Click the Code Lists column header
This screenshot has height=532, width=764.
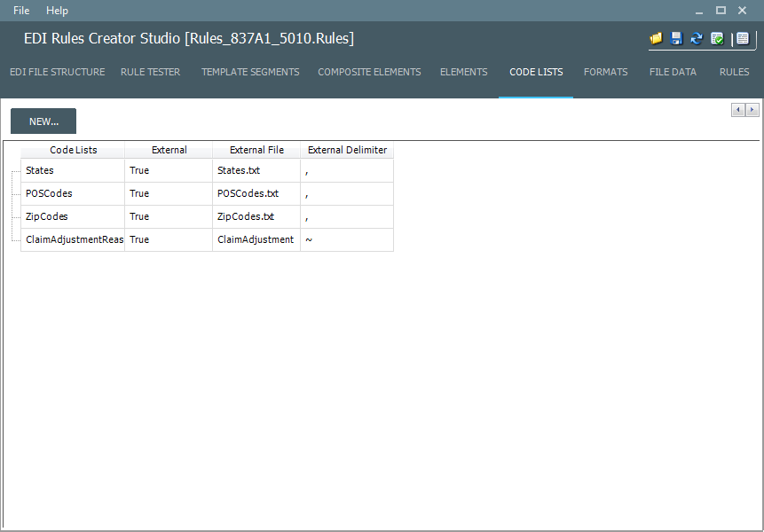click(x=73, y=150)
